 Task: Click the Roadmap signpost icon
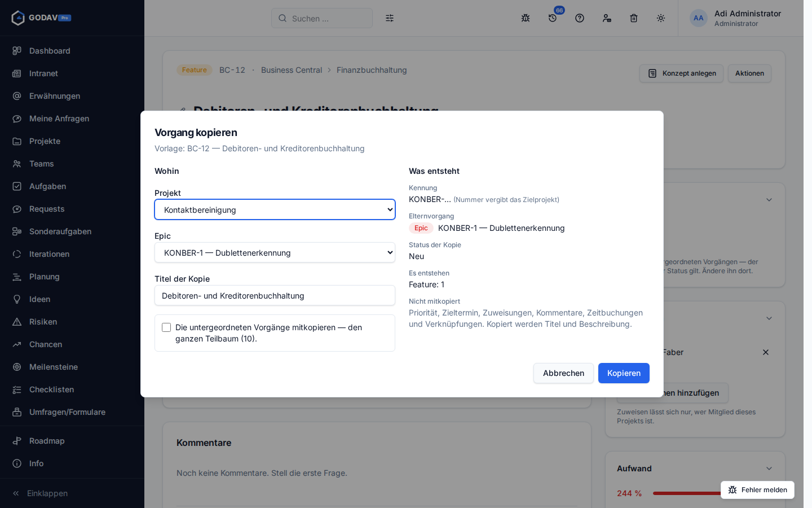pos(17,441)
